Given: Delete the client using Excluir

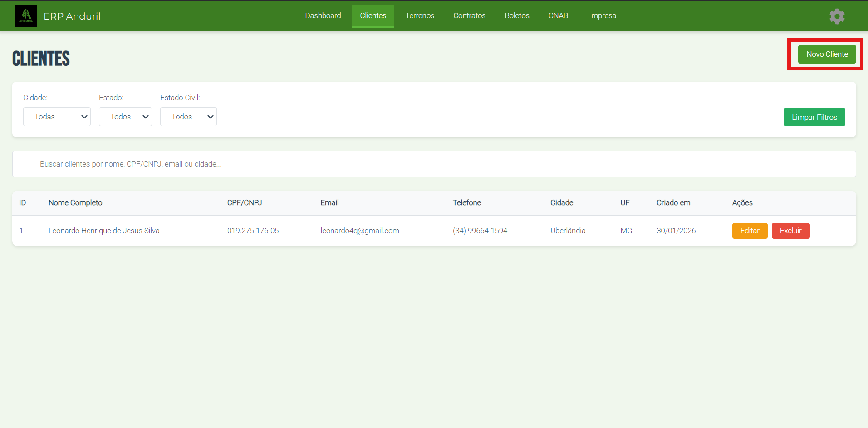Looking at the screenshot, I should click(x=790, y=231).
